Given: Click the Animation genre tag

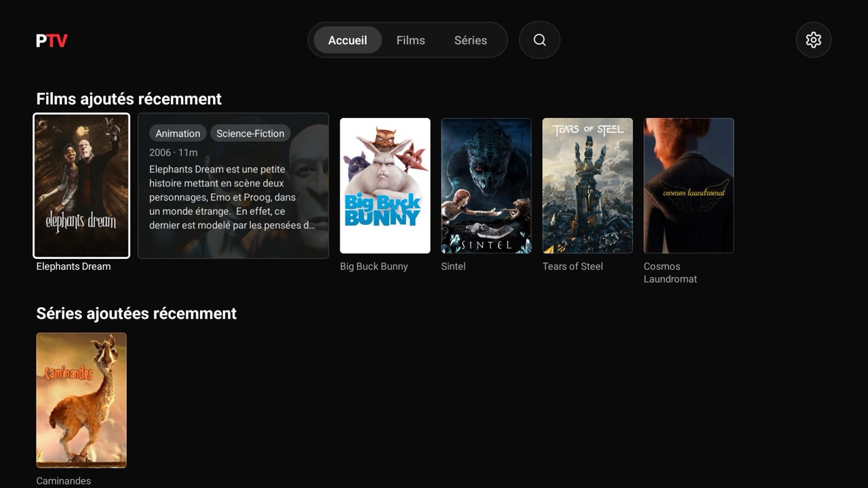Looking at the screenshot, I should [178, 134].
